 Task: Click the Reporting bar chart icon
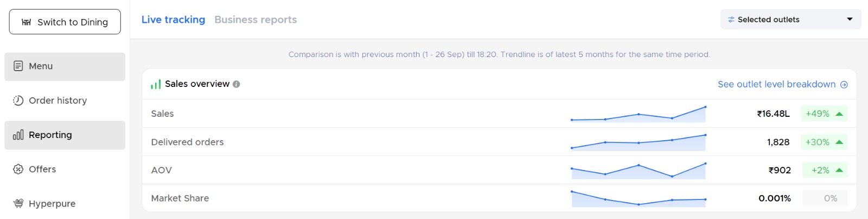[18, 135]
